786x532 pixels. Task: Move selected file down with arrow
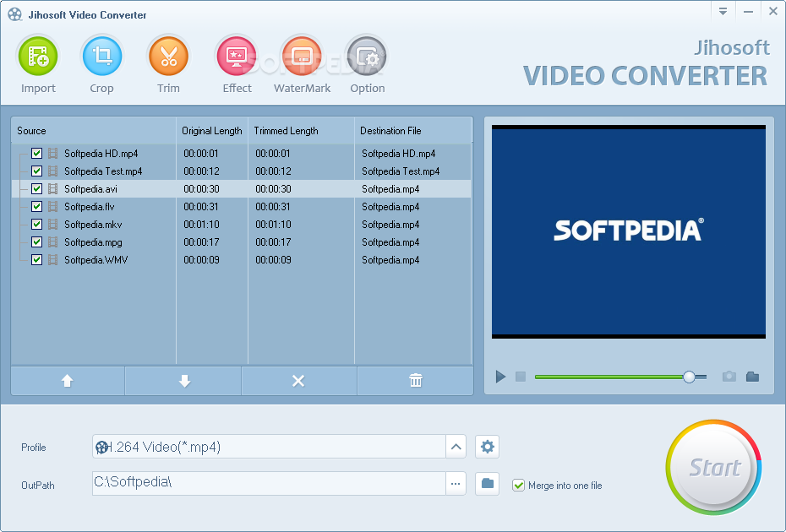[184, 381]
